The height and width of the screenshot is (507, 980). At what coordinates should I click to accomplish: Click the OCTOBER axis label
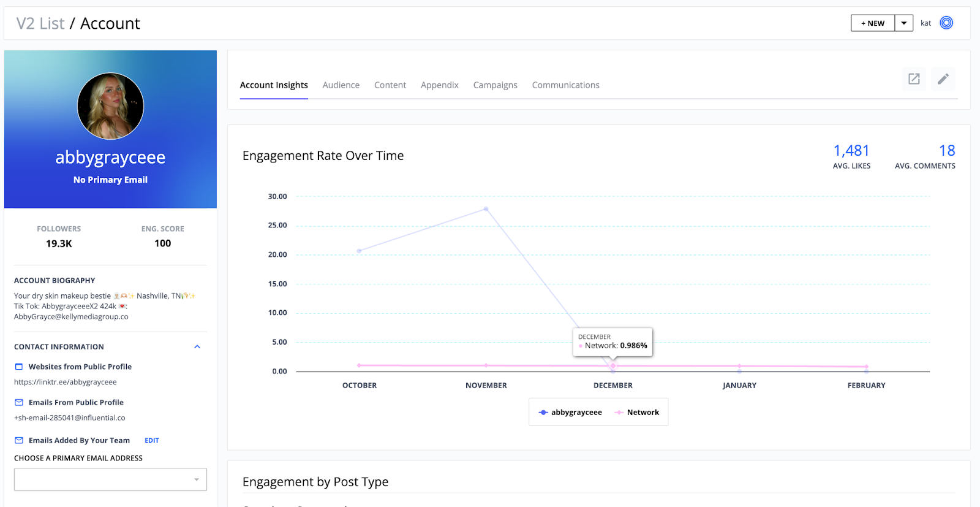tap(360, 386)
